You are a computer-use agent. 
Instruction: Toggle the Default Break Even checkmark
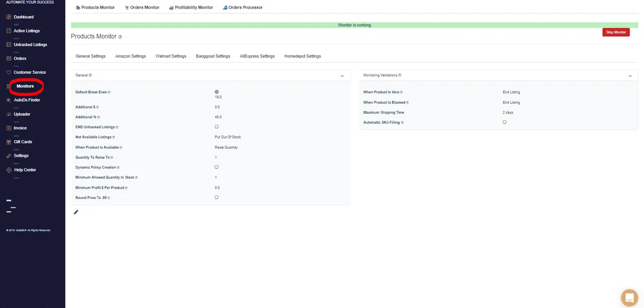[x=216, y=92]
